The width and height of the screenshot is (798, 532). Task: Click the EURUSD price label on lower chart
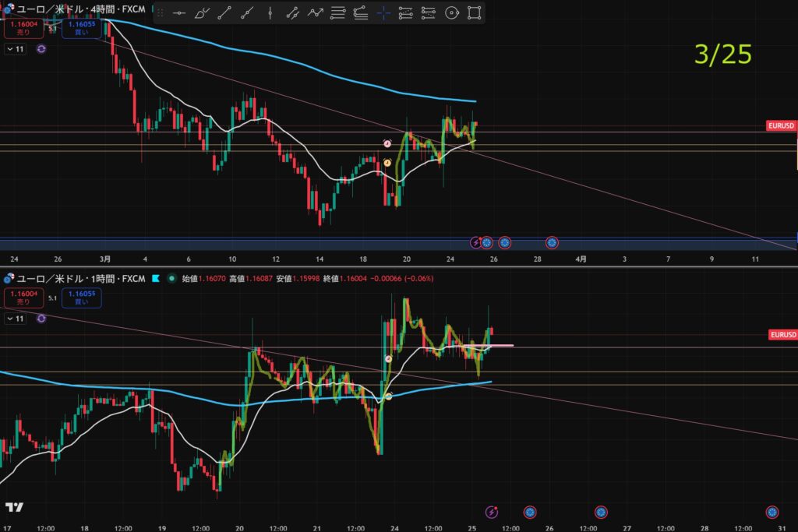coord(782,335)
